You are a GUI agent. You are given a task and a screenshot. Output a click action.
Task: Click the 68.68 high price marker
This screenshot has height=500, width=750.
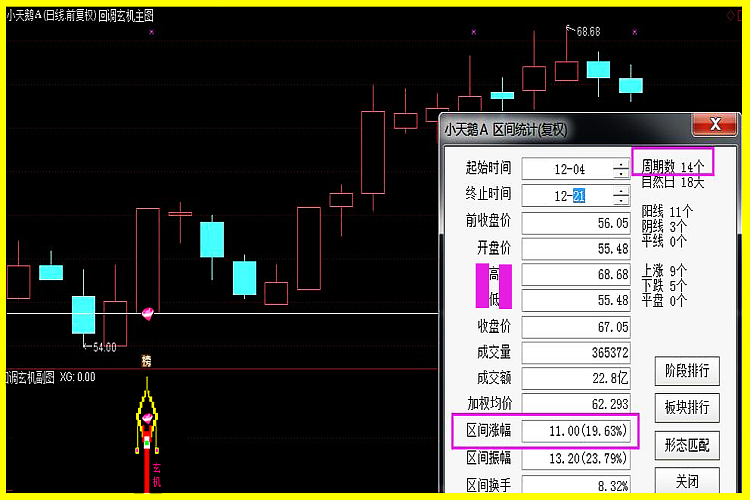click(587, 32)
